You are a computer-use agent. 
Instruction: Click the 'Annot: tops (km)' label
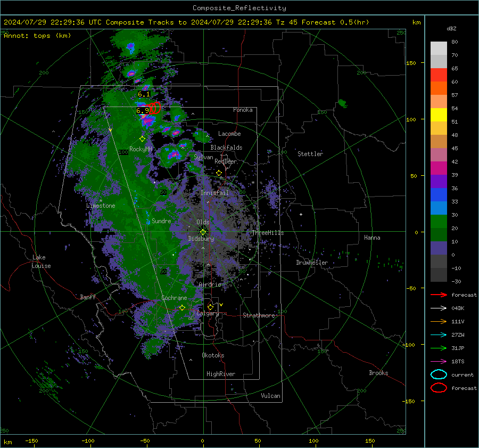pyautogui.click(x=37, y=36)
